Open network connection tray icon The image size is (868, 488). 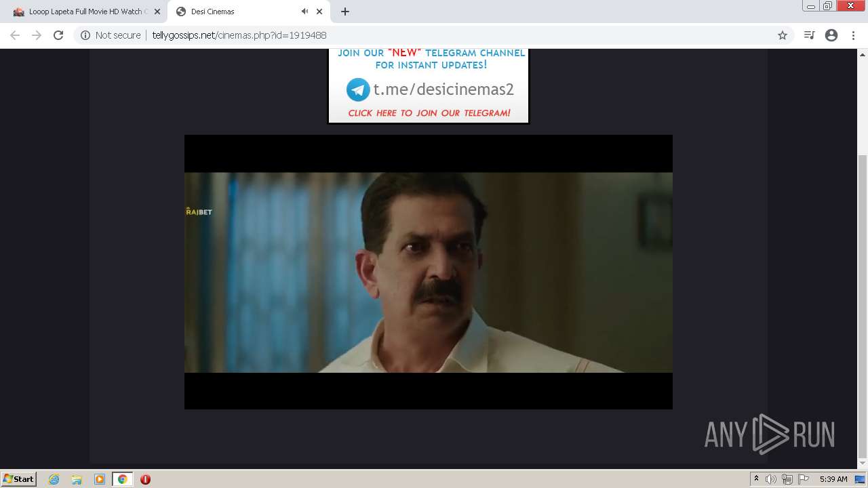787,479
